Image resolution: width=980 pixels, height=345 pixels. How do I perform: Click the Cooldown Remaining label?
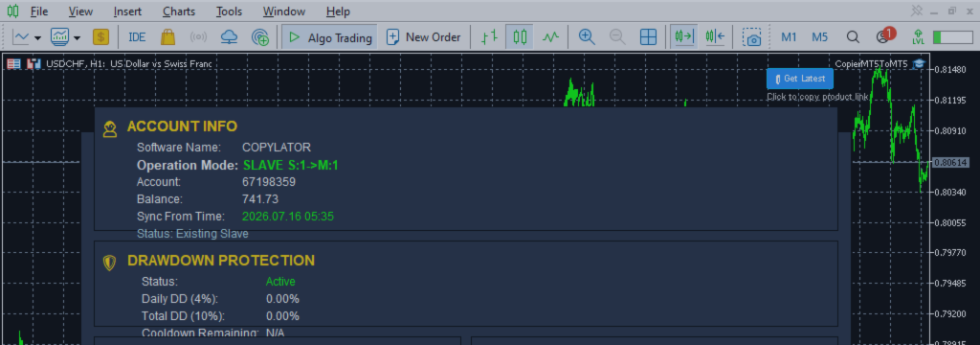200,333
